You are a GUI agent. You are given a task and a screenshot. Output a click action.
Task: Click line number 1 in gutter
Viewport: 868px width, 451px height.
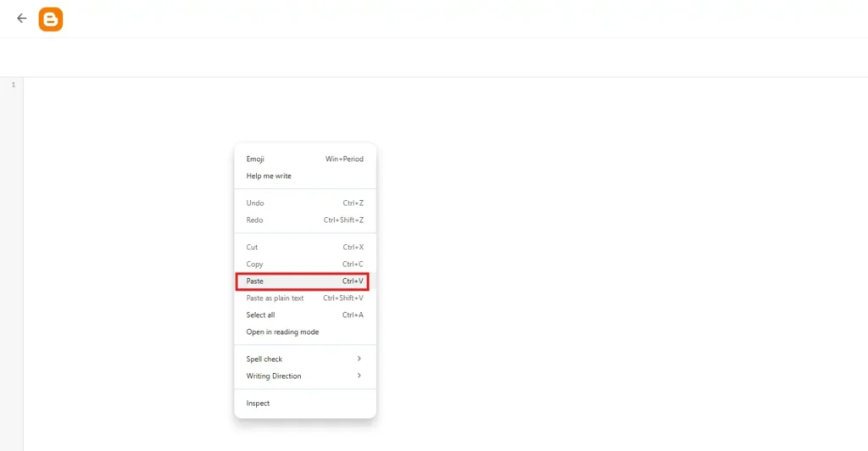pos(14,85)
